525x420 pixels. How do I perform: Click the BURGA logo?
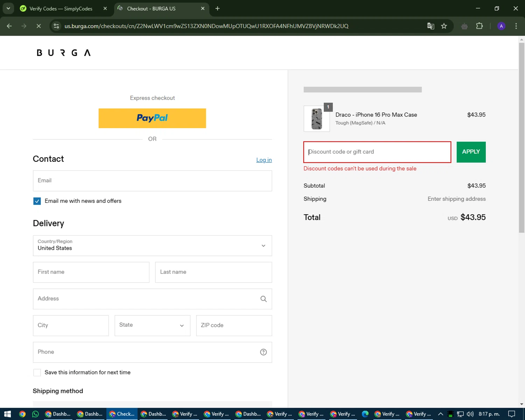[64, 52]
